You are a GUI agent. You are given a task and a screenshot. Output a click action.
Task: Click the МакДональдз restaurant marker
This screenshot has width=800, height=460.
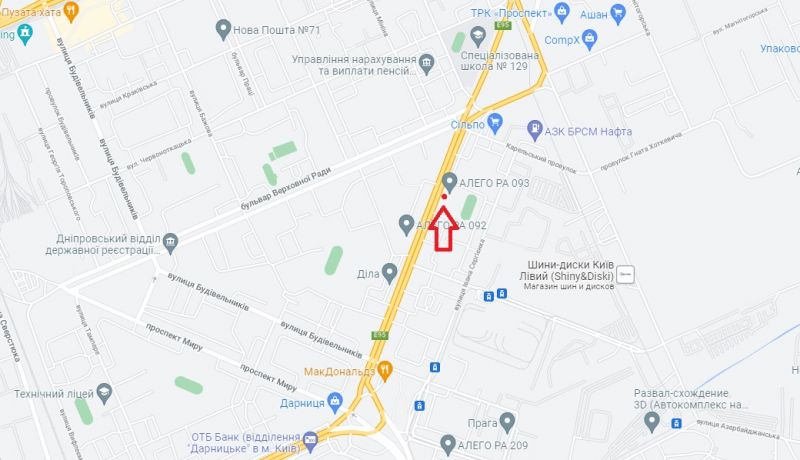pos(385,371)
